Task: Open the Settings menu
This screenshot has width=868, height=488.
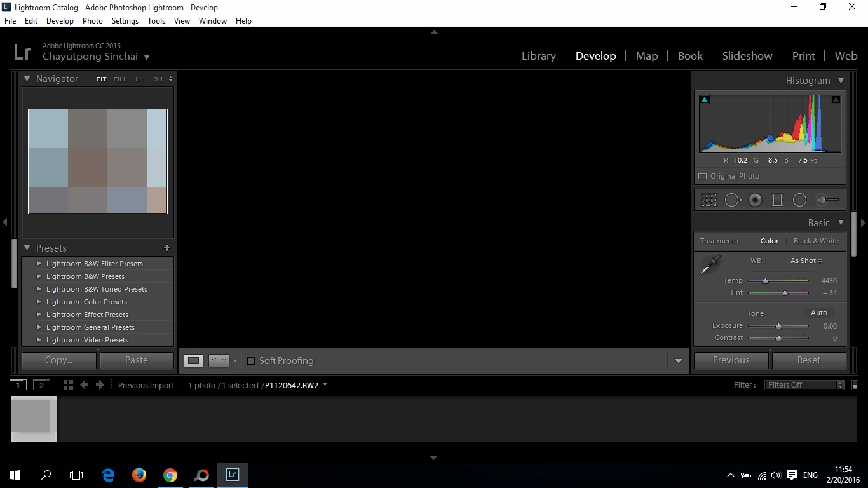Action: (x=125, y=21)
